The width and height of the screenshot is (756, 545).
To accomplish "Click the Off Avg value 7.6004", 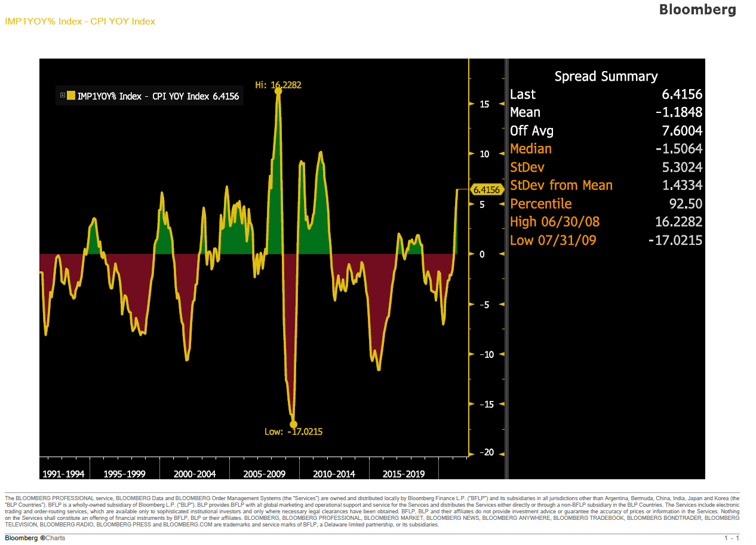I will [682, 131].
